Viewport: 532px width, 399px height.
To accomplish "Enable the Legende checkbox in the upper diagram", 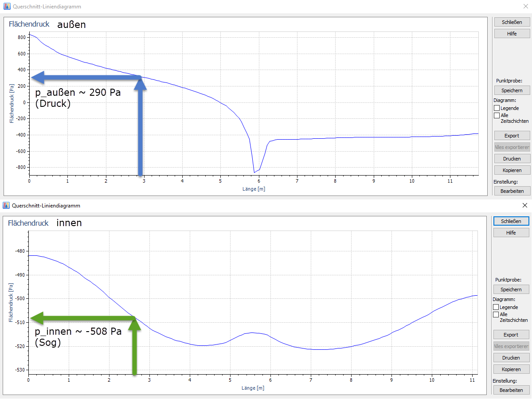I will [x=497, y=108].
